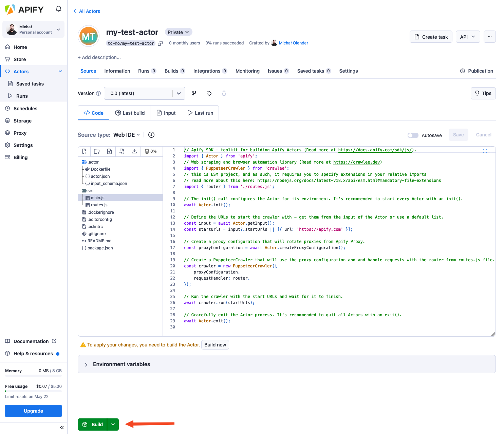The height and width of the screenshot is (434, 504).
Task: Click the Build now button
Action: coord(215,345)
